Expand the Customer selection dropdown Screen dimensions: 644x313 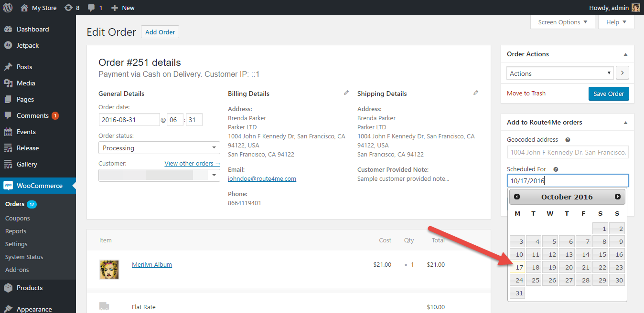(159, 175)
